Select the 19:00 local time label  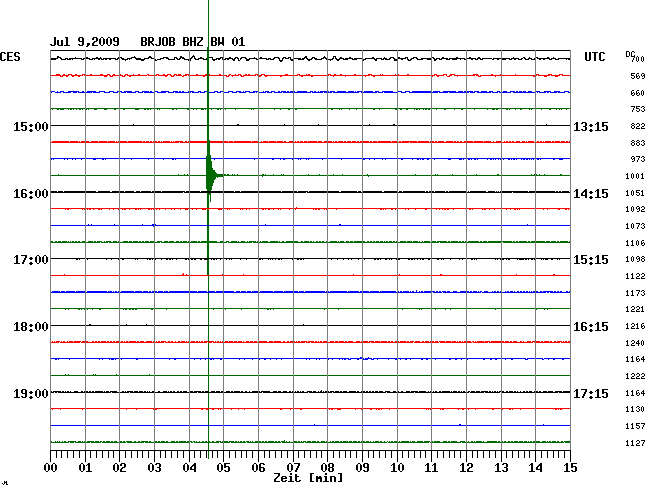[x=31, y=393]
